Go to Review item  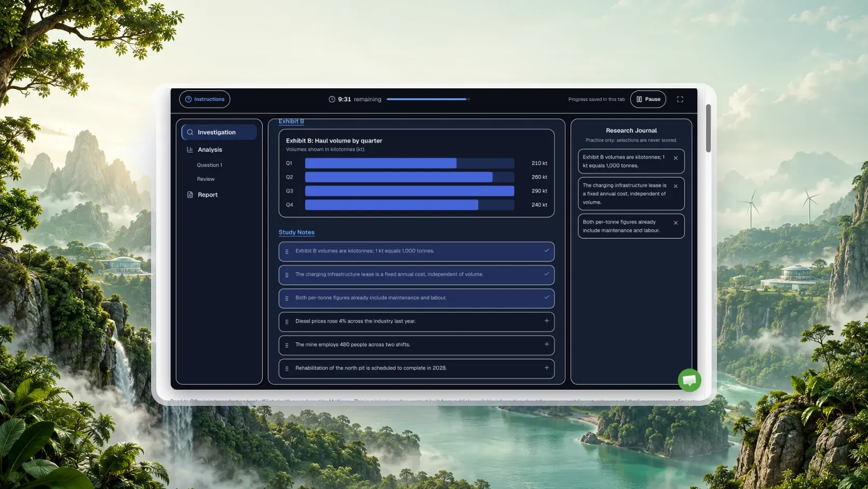[x=206, y=179]
